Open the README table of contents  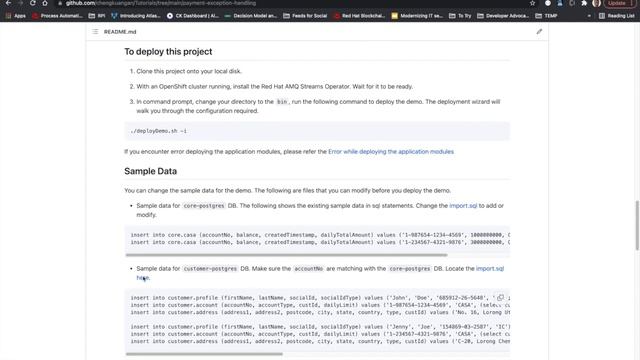click(95, 31)
